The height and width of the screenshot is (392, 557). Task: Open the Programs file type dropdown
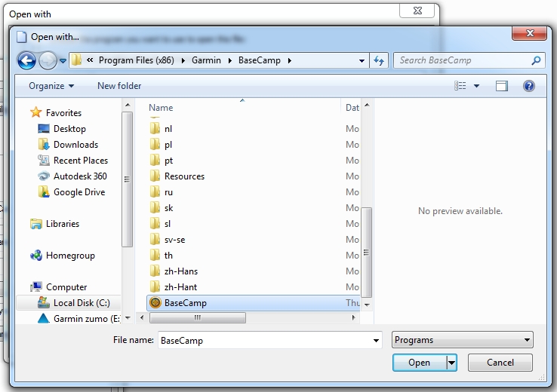(463, 340)
